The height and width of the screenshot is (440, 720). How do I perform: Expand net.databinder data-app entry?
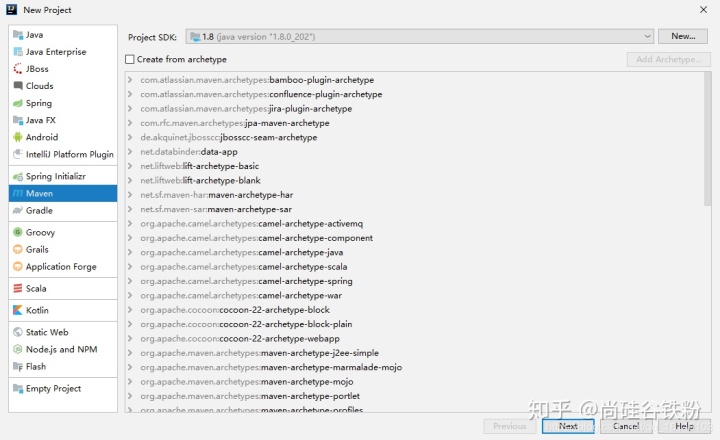(130, 152)
